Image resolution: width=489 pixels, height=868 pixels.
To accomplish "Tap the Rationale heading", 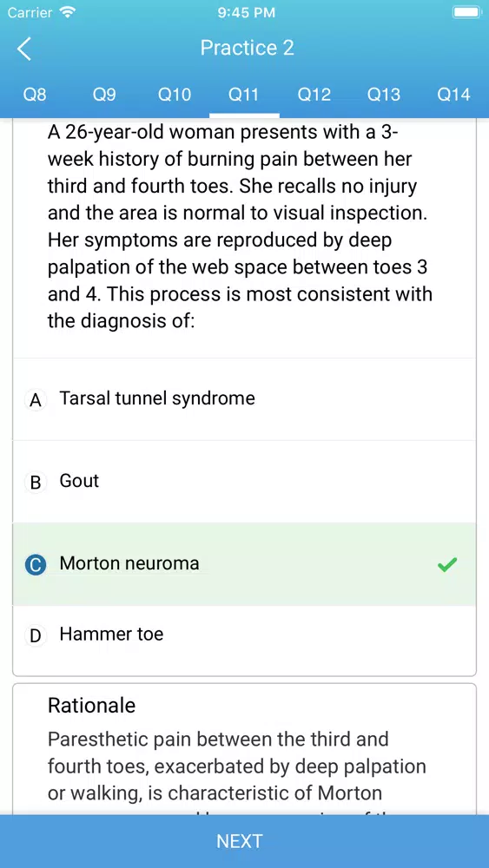I will [91, 705].
